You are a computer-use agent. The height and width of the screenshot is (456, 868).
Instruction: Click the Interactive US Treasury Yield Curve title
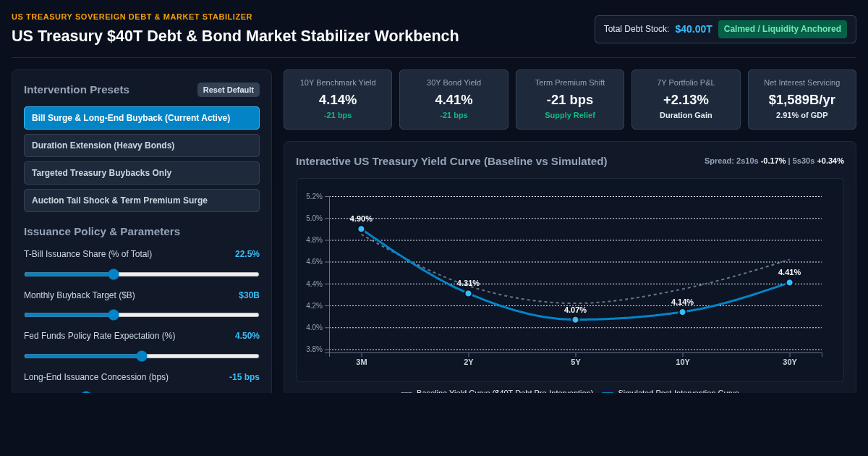click(x=451, y=161)
